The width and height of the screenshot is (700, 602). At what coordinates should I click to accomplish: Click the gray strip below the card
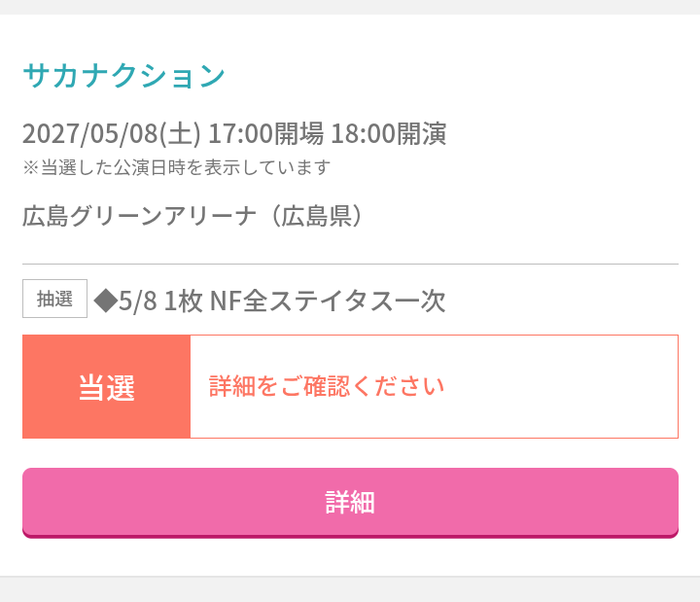[350, 589]
